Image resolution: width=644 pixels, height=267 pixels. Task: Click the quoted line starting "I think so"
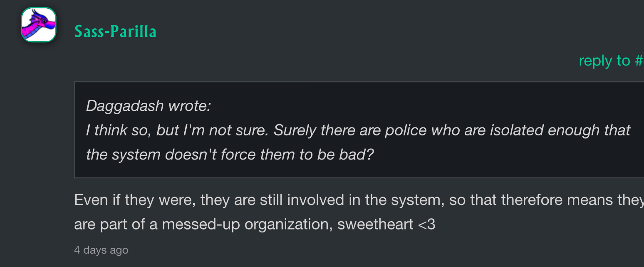(358, 130)
